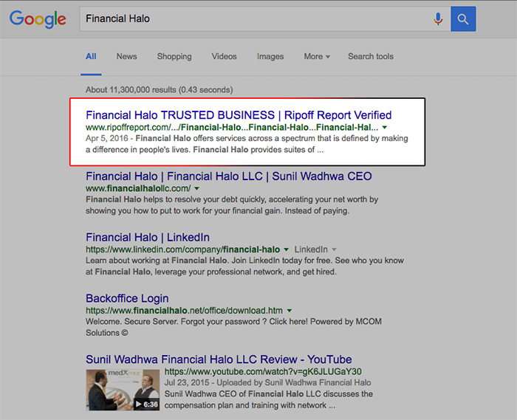Play the 6:36 YouTube video thumbnail
The image size is (517, 420).
pos(123,390)
